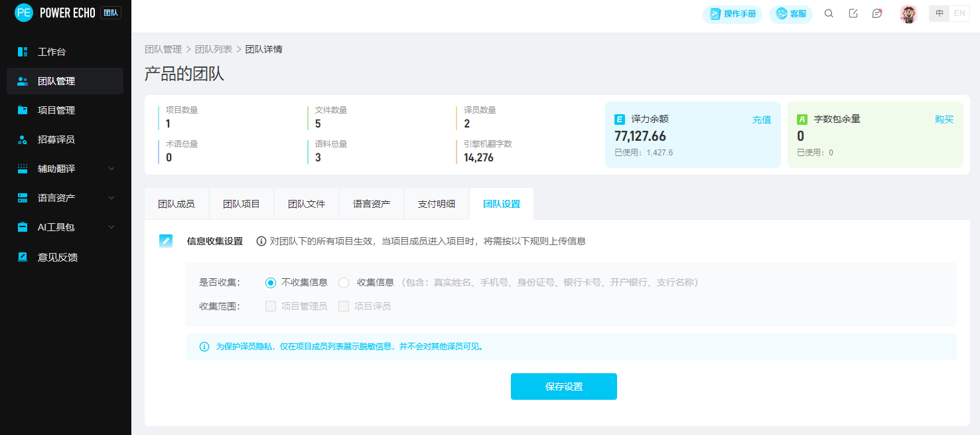980x435 pixels.
Task: Open 意见反馈 in the sidebar
Action: (x=58, y=257)
